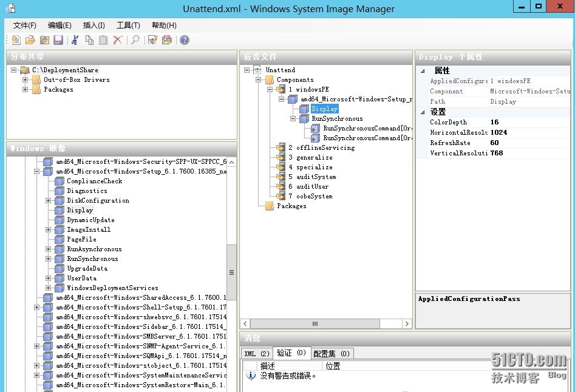Save the answer file with the floppy disk icon
This screenshot has width=575, height=392.
pyautogui.click(x=58, y=40)
